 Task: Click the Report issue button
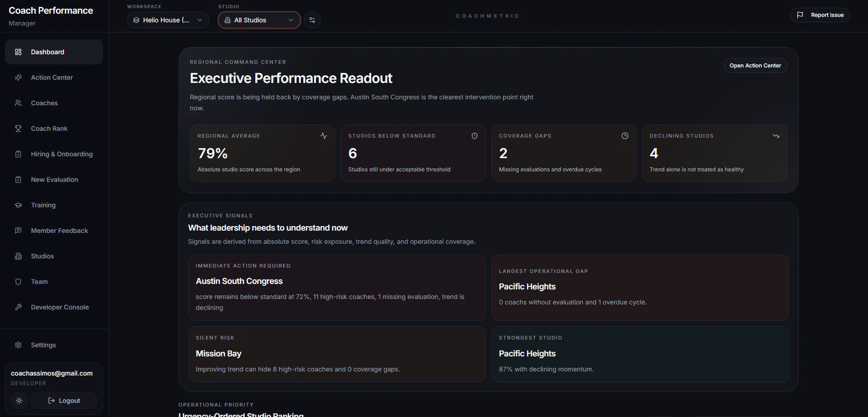[x=820, y=15]
